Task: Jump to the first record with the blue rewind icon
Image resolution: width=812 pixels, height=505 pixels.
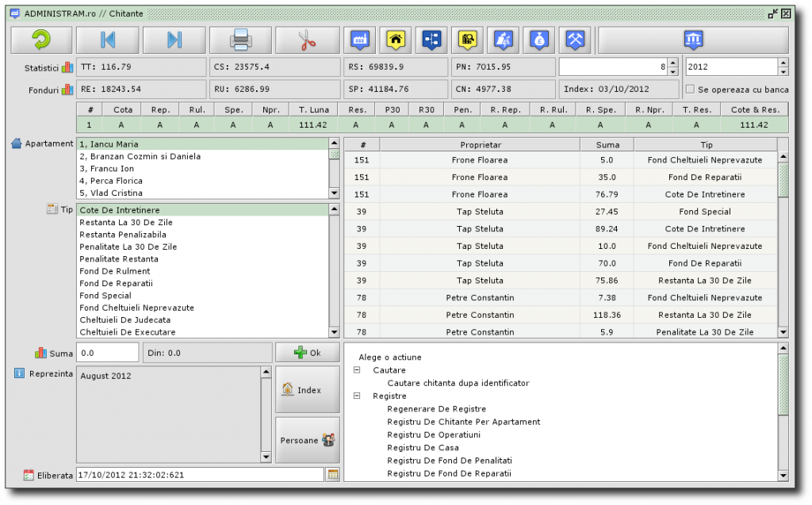Action: coord(108,40)
